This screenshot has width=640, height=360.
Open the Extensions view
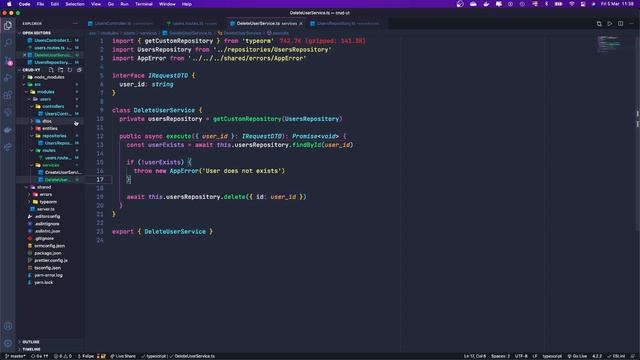point(8,95)
